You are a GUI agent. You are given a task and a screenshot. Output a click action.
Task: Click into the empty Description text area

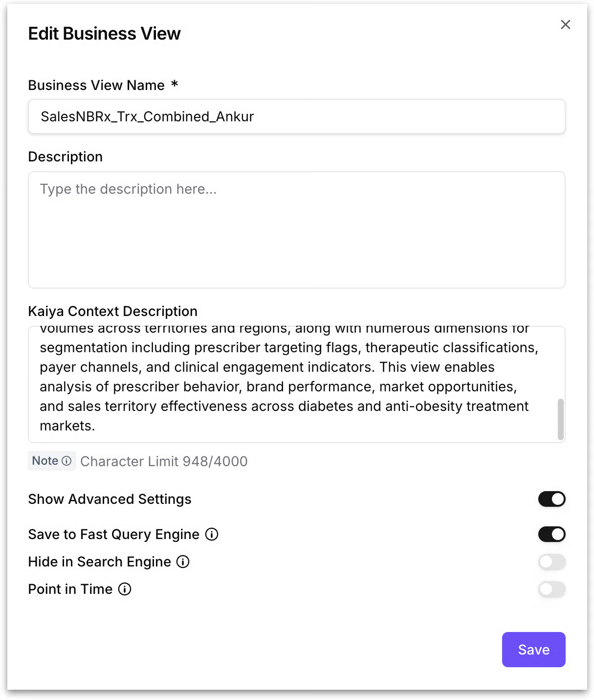tap(296, 230)
